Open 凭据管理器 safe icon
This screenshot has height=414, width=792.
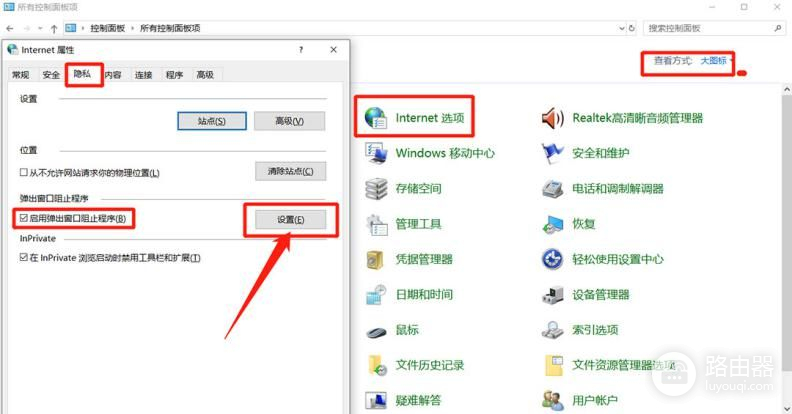pos(376,260)
